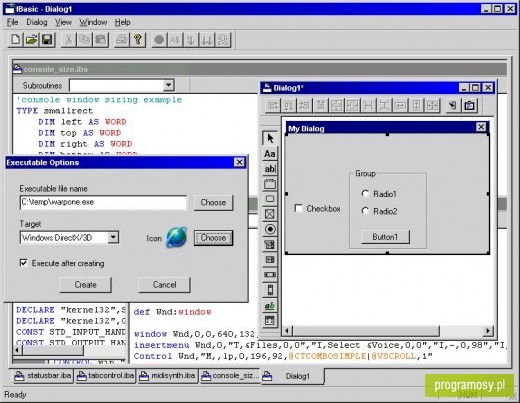Open the Help menu

point(123,22)
